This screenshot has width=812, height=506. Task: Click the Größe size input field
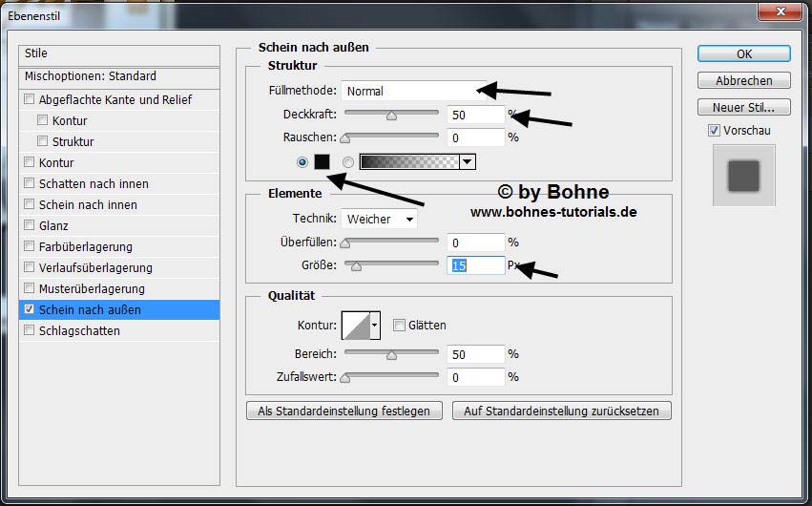tap(475, 265)
